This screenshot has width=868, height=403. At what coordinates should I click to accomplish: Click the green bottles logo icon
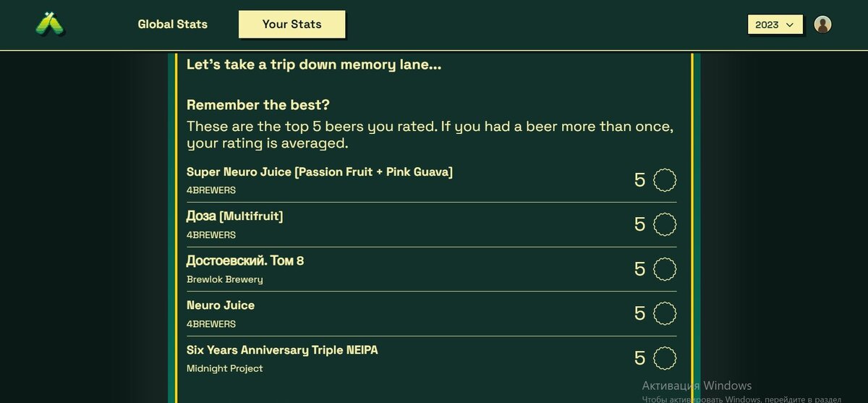(50, 24)
